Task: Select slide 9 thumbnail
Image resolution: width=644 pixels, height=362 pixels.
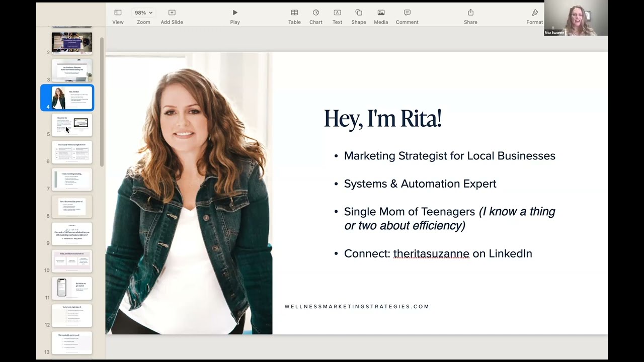Action: pos(72,234)
